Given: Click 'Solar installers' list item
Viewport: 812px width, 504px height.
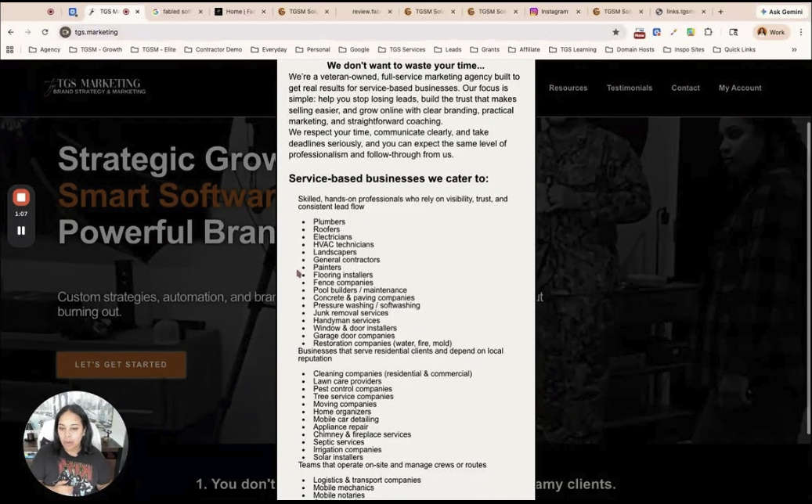Looking at the screenshot, I should pos(337,457).
